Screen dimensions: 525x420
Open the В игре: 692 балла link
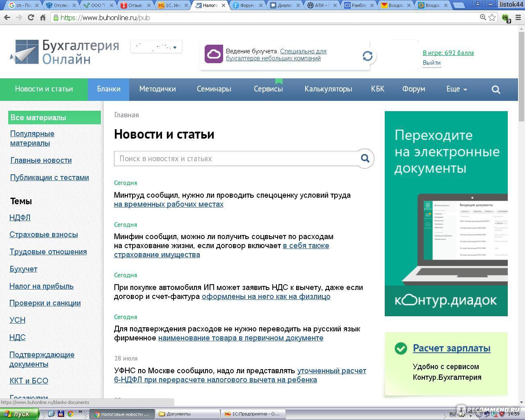coord(448,53)
